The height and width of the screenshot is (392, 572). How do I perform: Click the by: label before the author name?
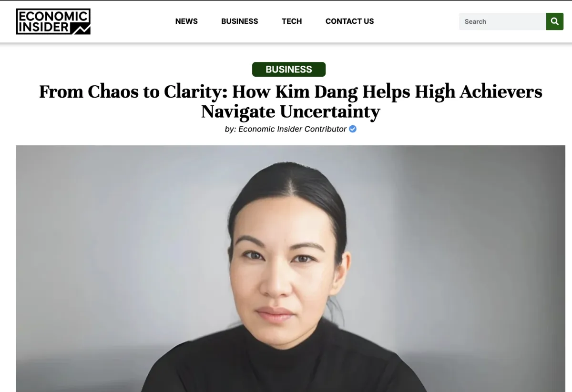(231, 129)
